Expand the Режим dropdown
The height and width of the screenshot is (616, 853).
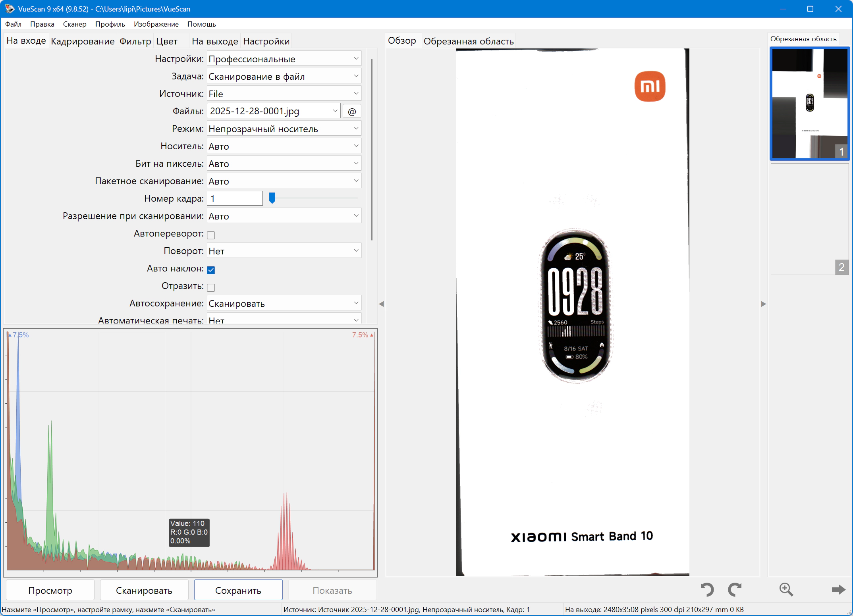point(284,129)
